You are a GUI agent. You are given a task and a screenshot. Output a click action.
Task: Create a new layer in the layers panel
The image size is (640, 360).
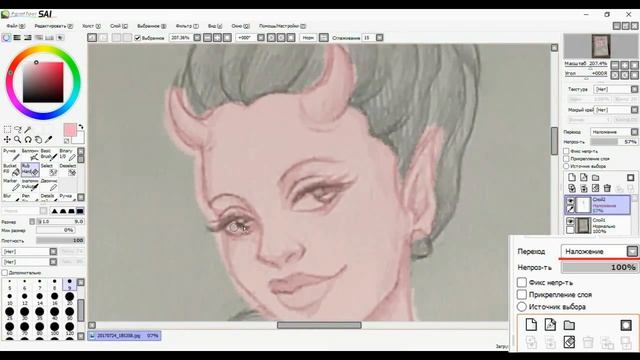(x=572, y=178)
